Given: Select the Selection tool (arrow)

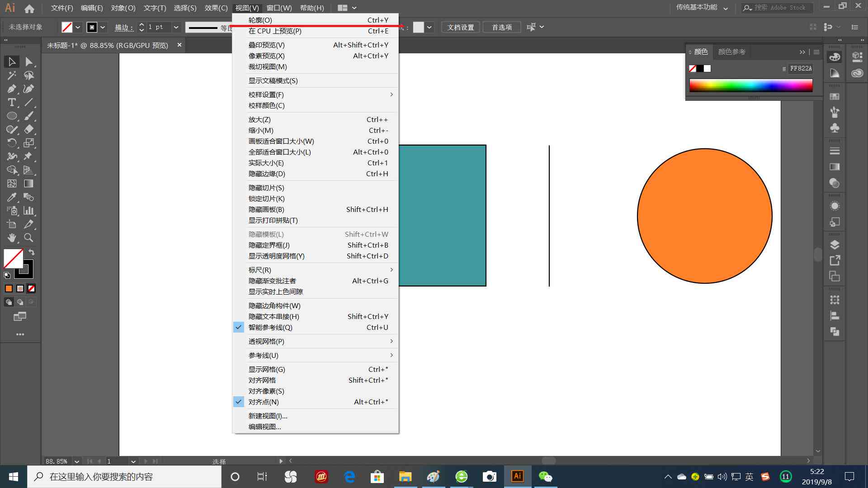Looking at the screenshot, I should pos(11,61).
